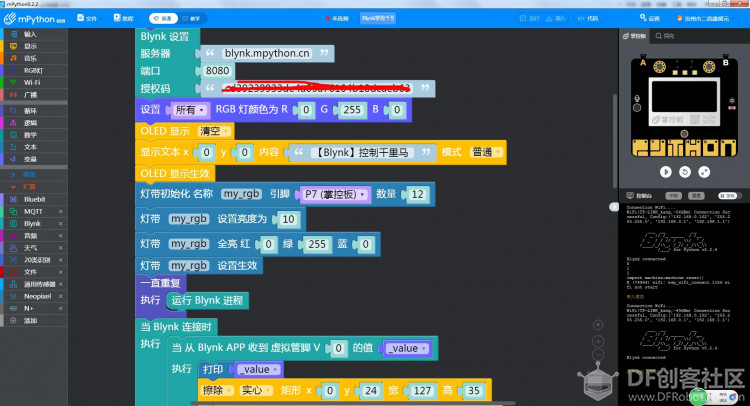The height and width of the screenshot is (406, 750).
Task: Select the Bluebit extension category
Action: point(33,199)
